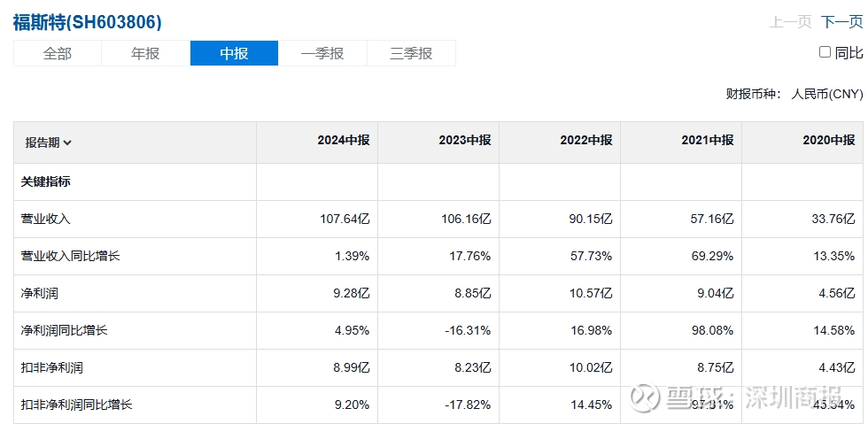Screen dimensions: 868x424
Task: Click the 营业收入同比增长 row label
Action: (x=70, y=256)
